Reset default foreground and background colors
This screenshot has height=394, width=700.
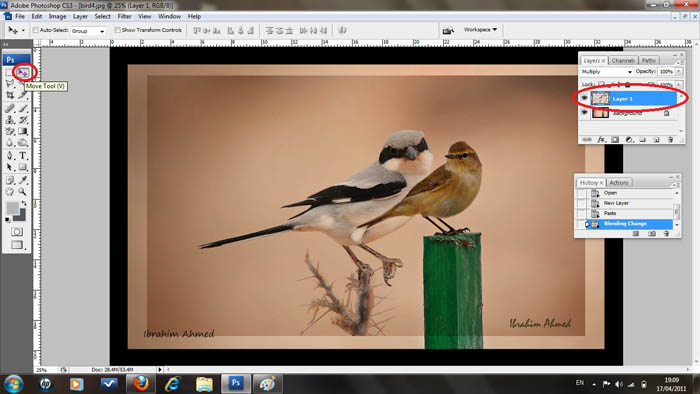pos(8,220)
